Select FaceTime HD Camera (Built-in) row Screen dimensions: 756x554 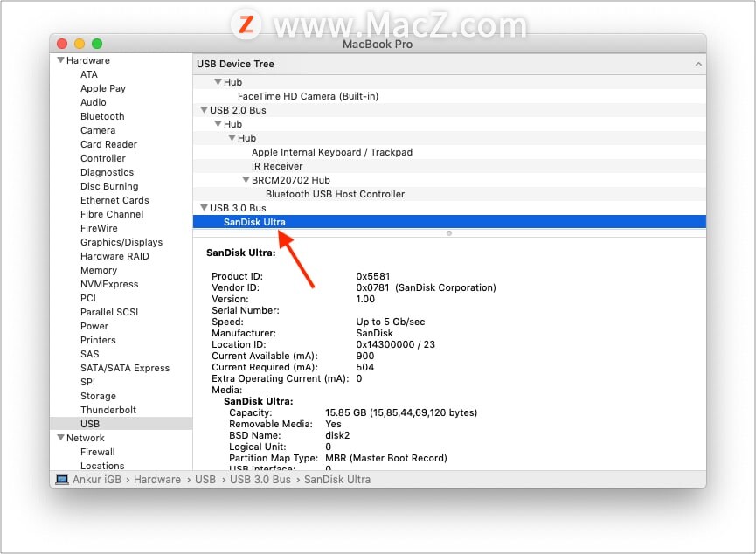tap(449, 96)
